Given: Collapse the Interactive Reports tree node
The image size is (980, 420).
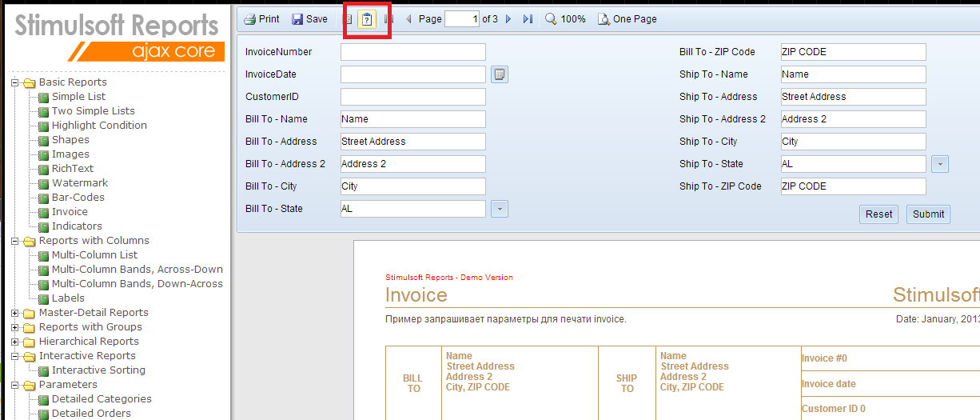Looking at the screenshot, I should pos(15,356).
